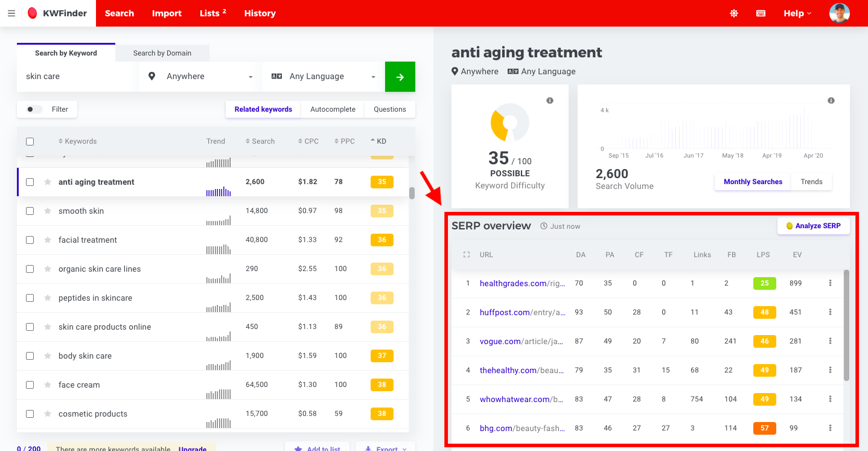The width and height of the screenshot is (868, 451).
Task: Open more options for huffpost.com row
Action: click(x=831, y=312)
